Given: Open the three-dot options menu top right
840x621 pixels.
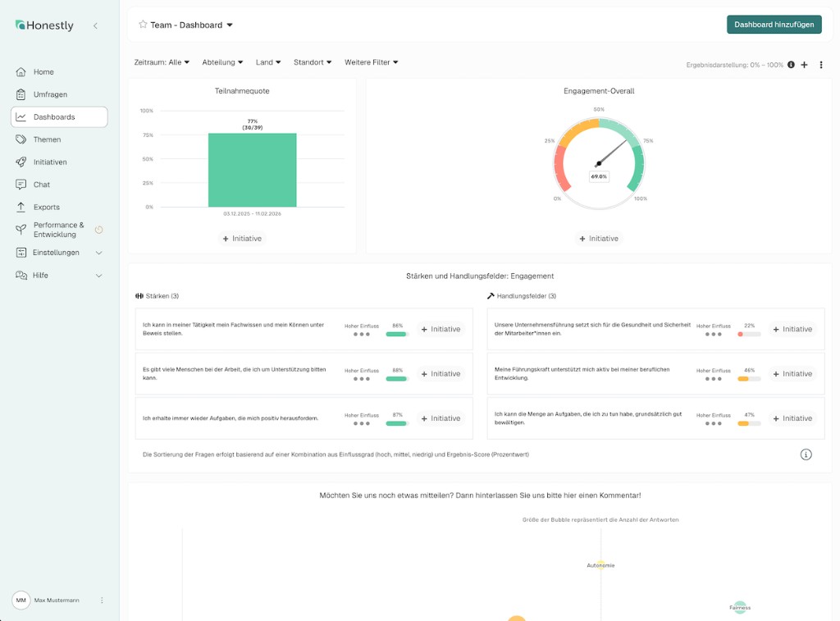Looking at the screenshot, I should click(820, 64).
